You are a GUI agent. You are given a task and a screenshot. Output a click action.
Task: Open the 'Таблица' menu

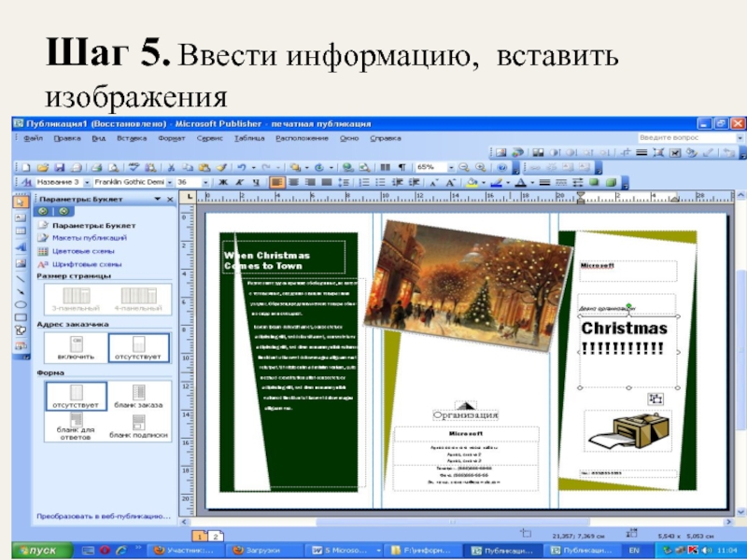249,138
